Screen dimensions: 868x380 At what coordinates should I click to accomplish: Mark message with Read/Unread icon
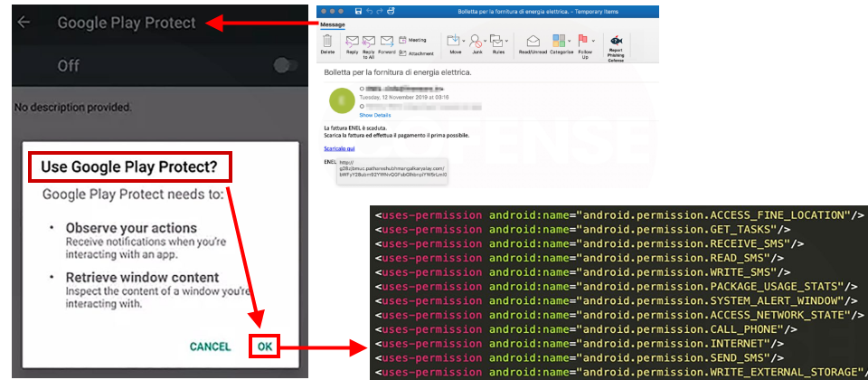(533, 41)
